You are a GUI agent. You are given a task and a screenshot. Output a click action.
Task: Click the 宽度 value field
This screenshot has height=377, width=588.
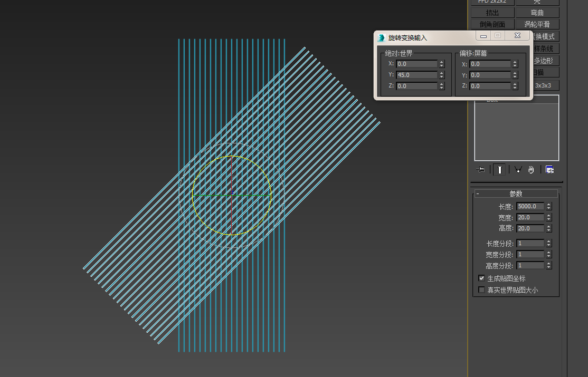pos(530,217)
